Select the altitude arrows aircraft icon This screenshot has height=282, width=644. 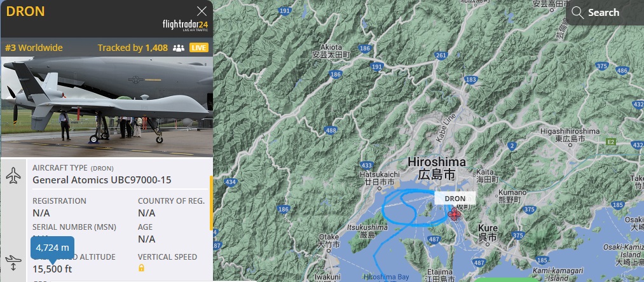click(x=13, y=263)
